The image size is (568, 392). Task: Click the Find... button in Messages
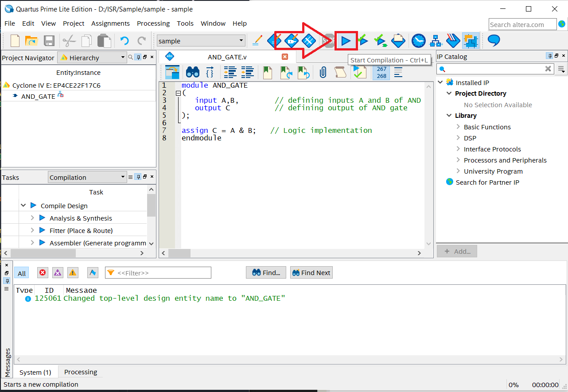[x=266, y=272]
